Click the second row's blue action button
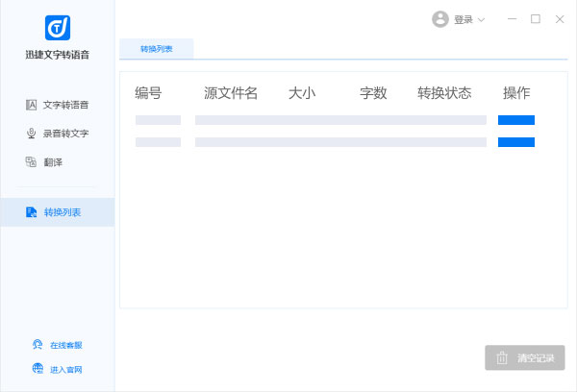 (x=515, y=142)
